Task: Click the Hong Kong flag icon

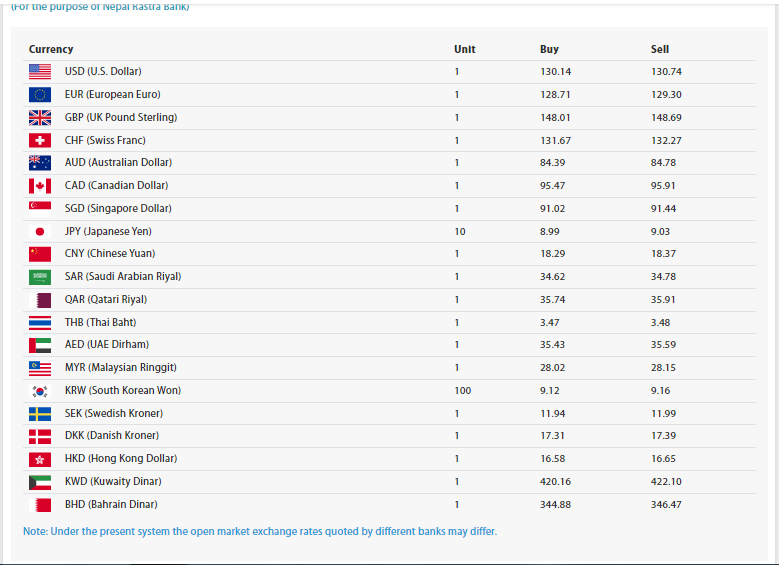Action: point(40,459)
